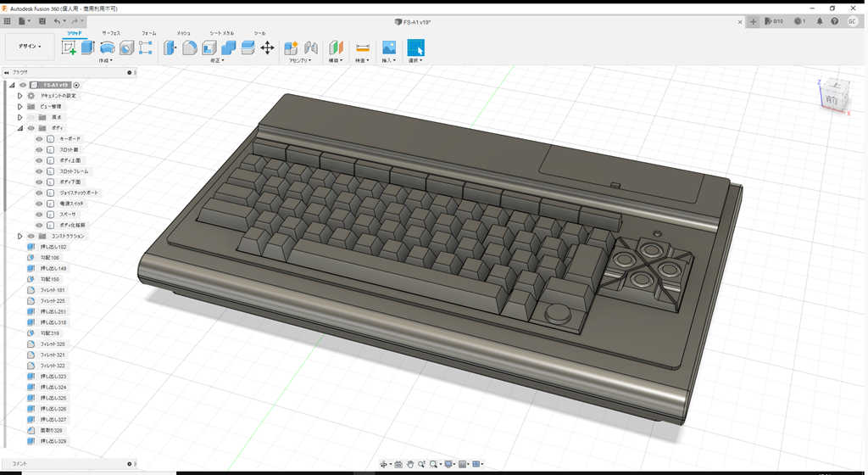Expand the コンストラクション folder
Image resolution: width=868 pixels, height=475 pixels.
(x=19, y=237)
